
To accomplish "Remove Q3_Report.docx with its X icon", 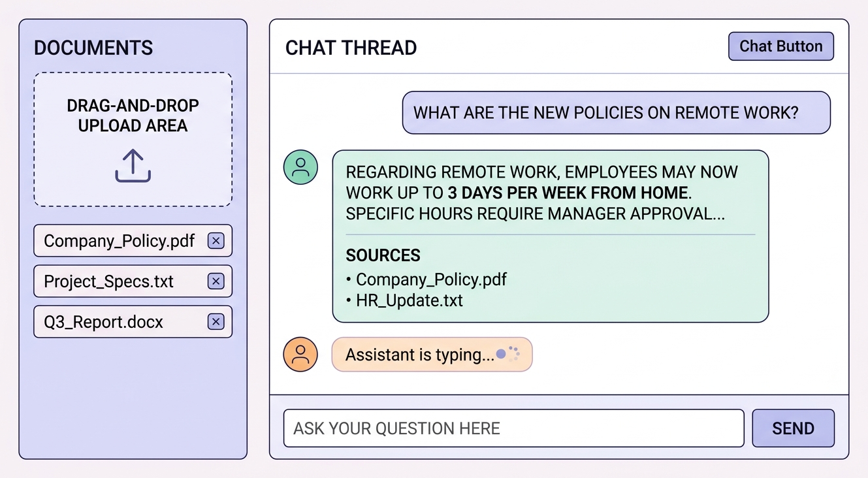I will [216, 322].
